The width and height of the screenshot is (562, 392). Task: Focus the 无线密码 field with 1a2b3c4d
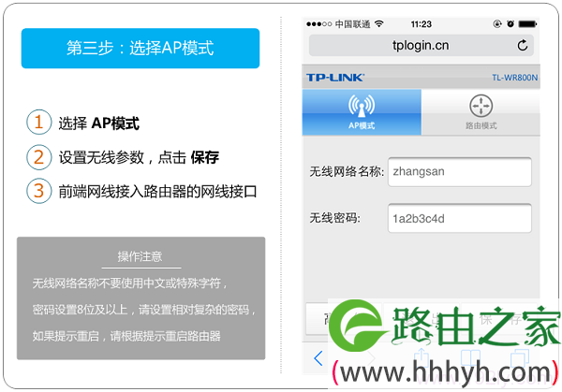[460, 218]
